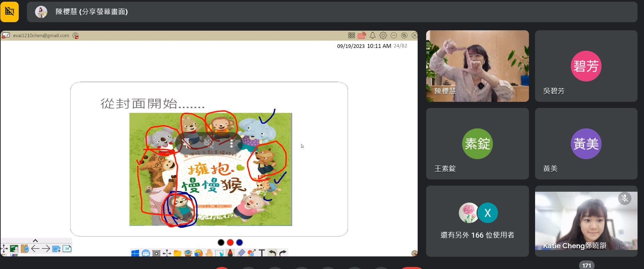644x269 pixels.
Task: Select the red marker pen tool
Action: coord(230,253)
